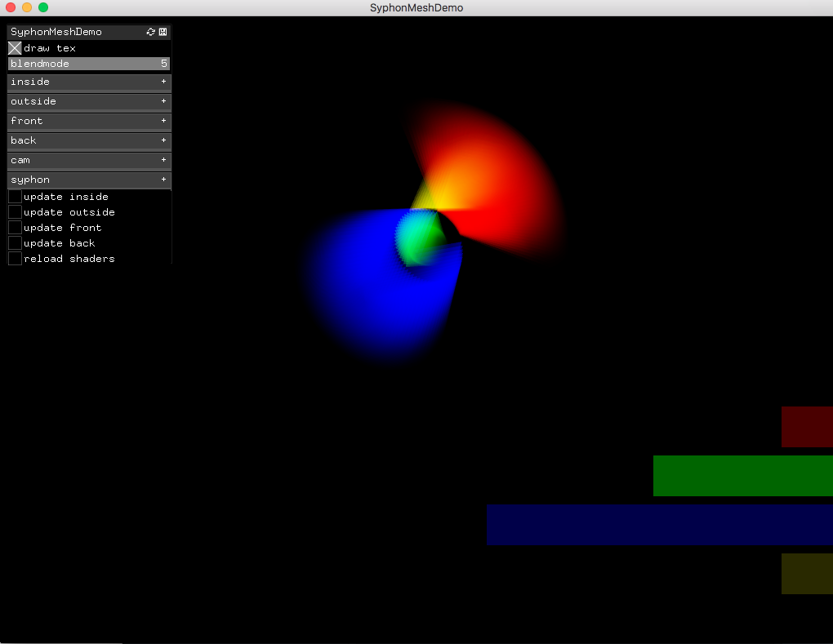Trigger the reload shaders button
The image size is (833, 644).
coord(14,258)
